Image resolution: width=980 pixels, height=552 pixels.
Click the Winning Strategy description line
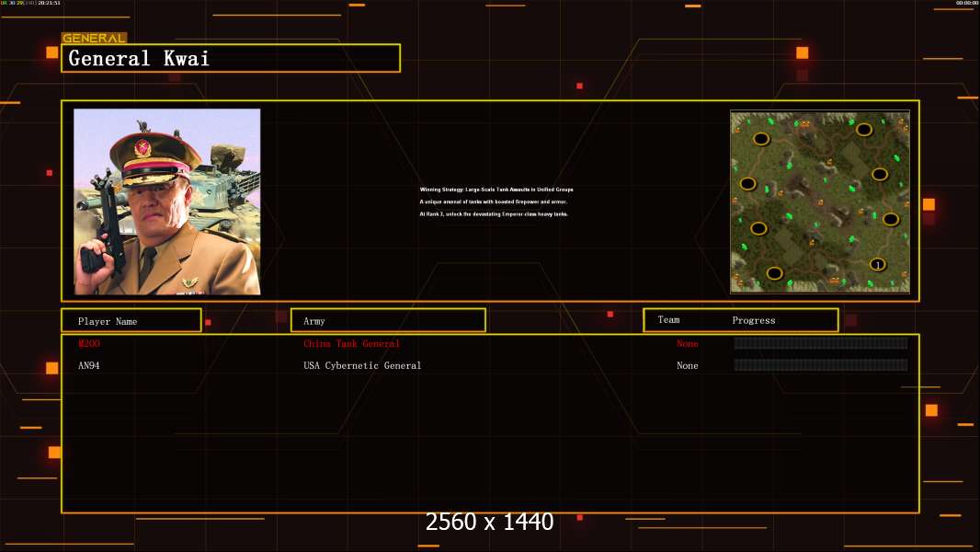pyautogui.click(x=496, y=190)
